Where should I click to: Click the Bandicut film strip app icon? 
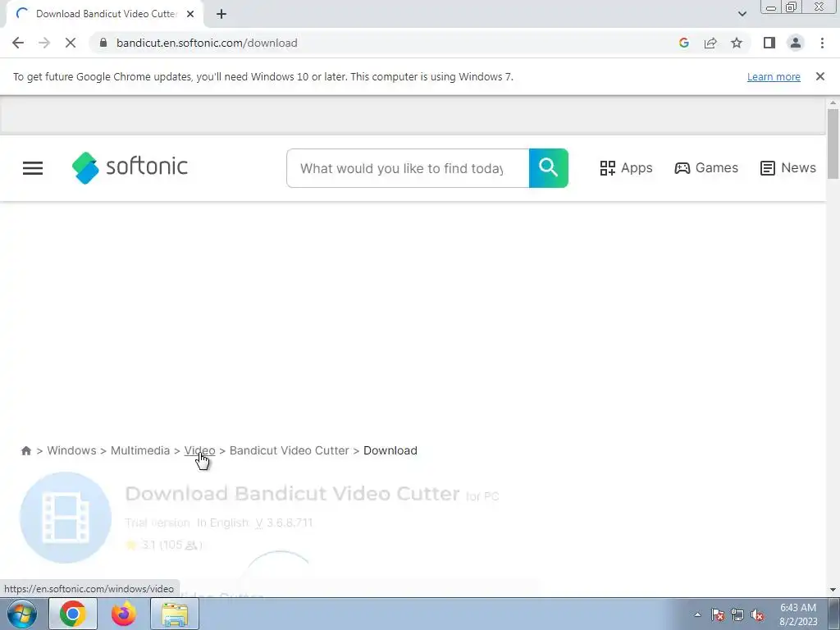point(66,518)
